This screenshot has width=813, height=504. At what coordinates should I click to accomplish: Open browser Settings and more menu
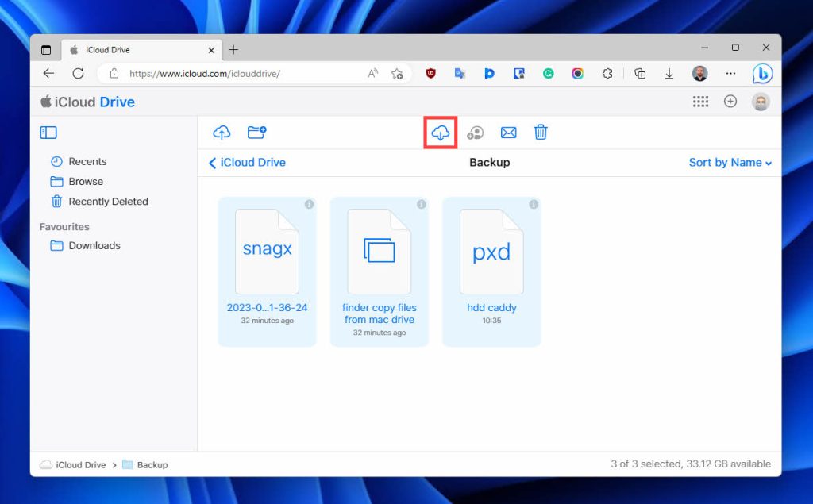[x=730, y=74]
